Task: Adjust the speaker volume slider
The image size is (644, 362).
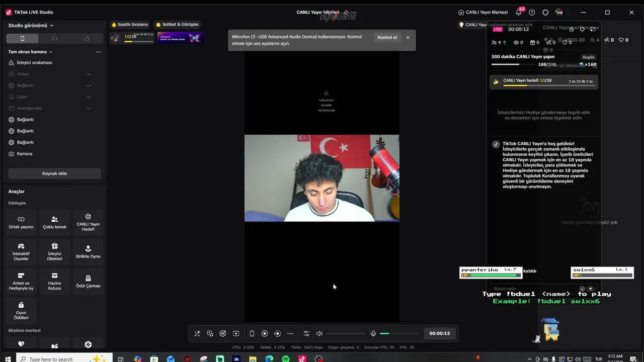Action: [x=346, y=333]
